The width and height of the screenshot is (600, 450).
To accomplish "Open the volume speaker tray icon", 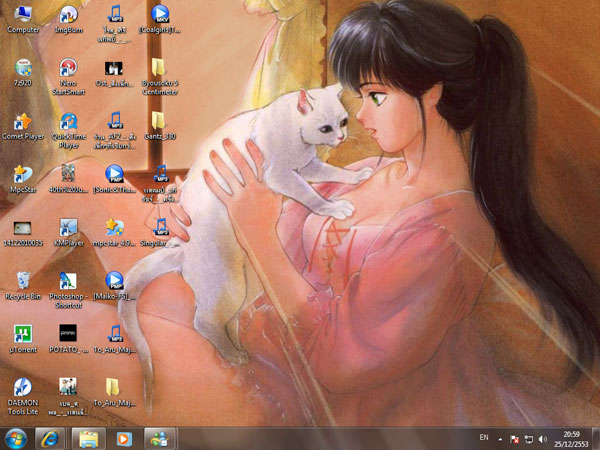I will [543, 439].
